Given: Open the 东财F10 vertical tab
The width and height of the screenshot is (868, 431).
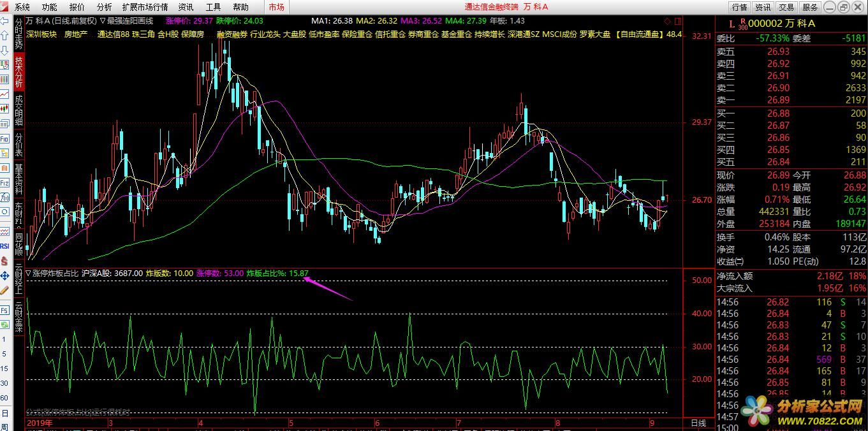Looking at the screenshot, I should [18, 216].
